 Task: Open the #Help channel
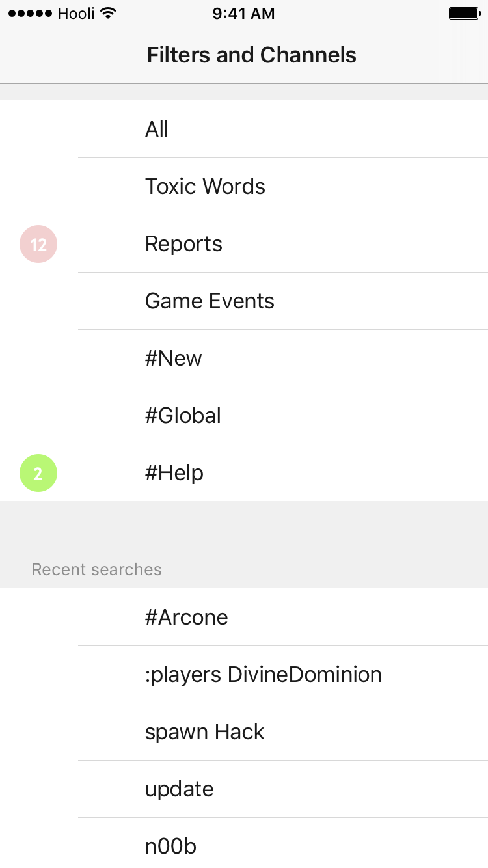tap(244, 472)
